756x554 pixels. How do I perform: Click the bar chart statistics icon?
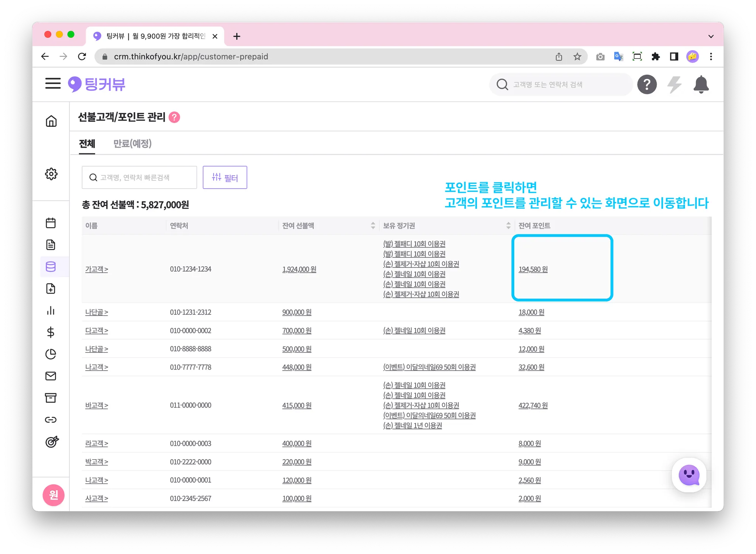pyautogui.click(x=51, y=311)
